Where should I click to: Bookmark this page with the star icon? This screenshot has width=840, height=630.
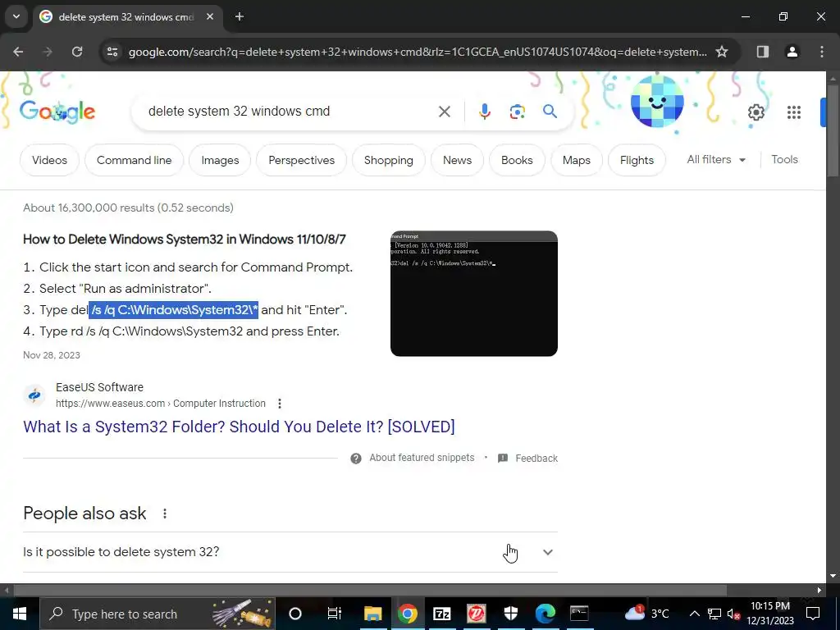722,52
